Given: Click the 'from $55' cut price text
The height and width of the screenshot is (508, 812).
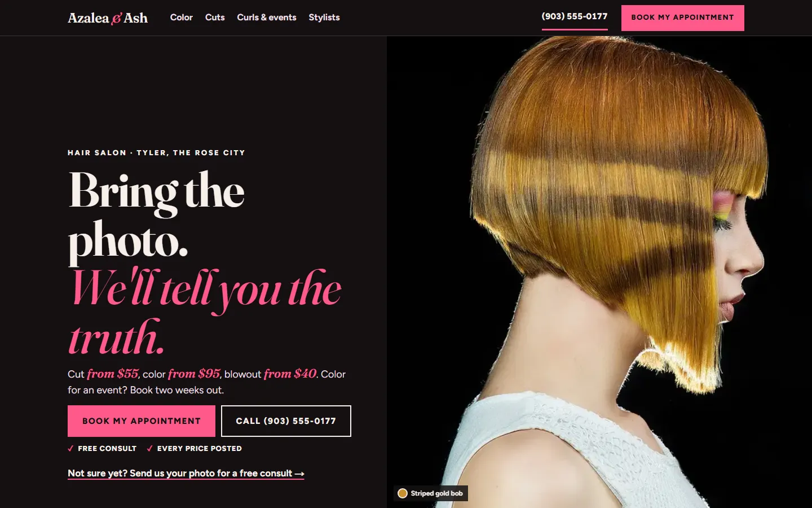Looking at the screenshot, I should [113, 374].
